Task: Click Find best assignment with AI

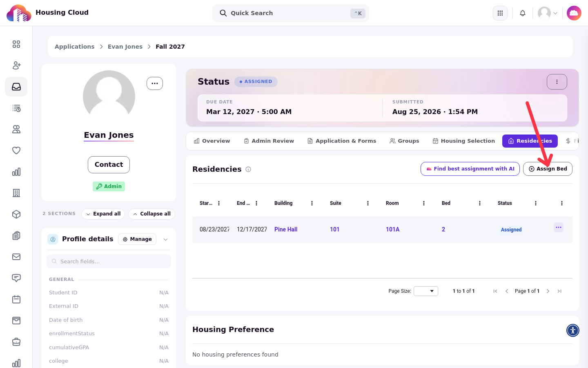Action: click(x=470, y=169)
